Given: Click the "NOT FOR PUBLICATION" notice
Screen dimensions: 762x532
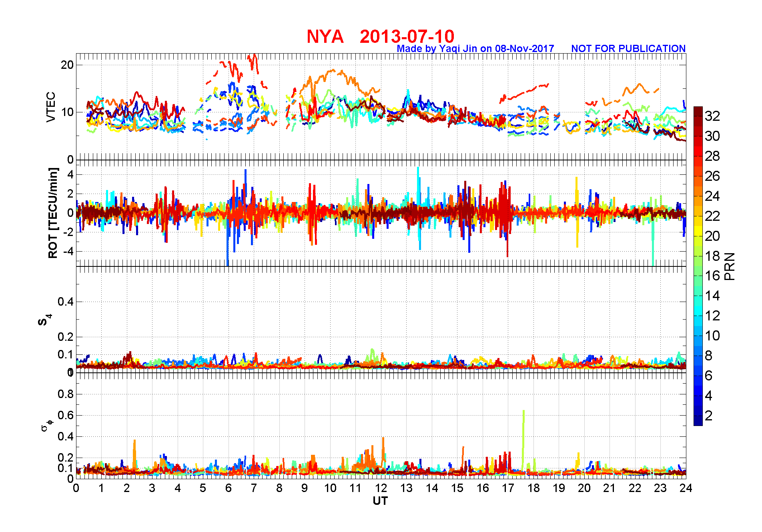Looking at the screenshot, I should 628,48.
